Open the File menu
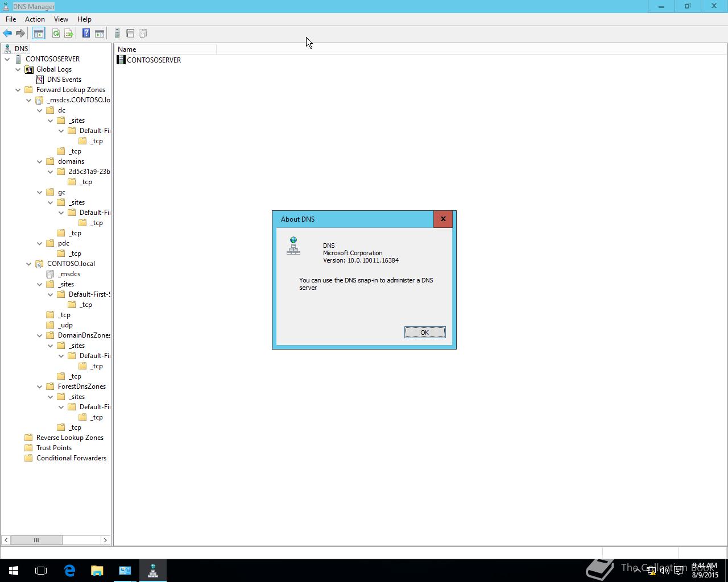This screenshot has height=582, width=728. coord(11,19)
